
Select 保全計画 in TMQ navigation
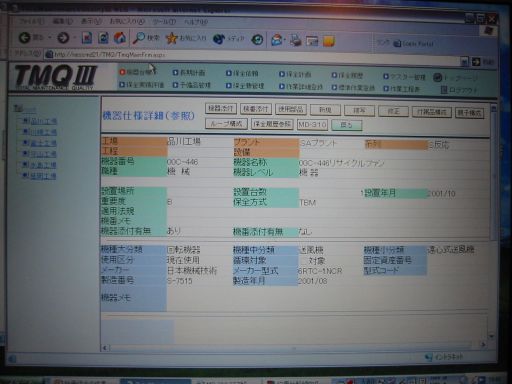295,74
